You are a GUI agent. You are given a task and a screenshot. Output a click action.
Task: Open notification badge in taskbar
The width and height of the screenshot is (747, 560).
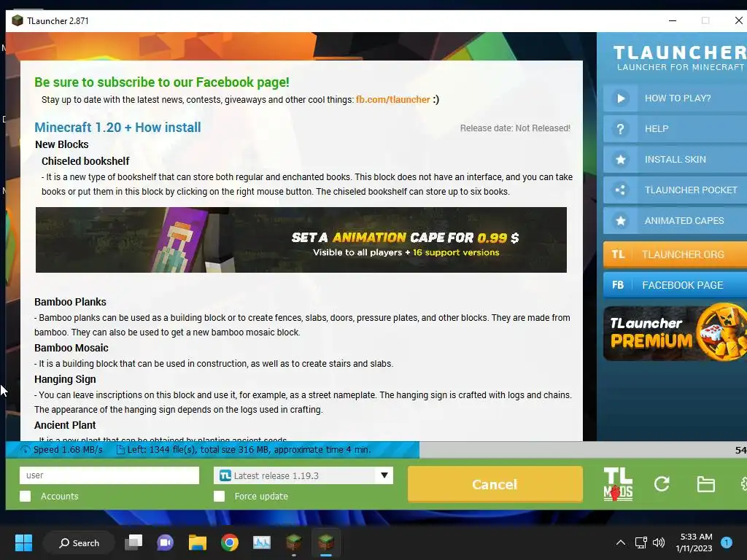(x=726, y=542)
